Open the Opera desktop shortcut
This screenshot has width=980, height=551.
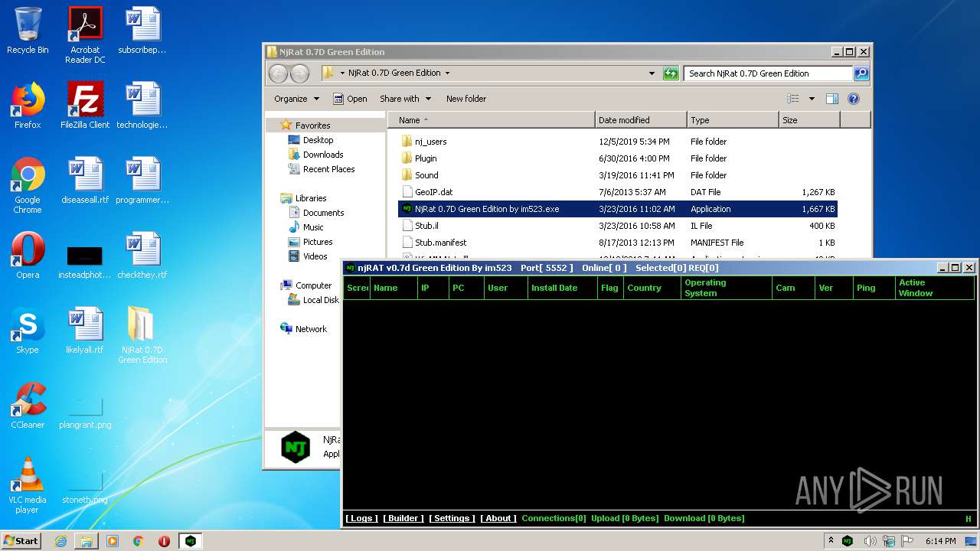(x=28, y=256)
